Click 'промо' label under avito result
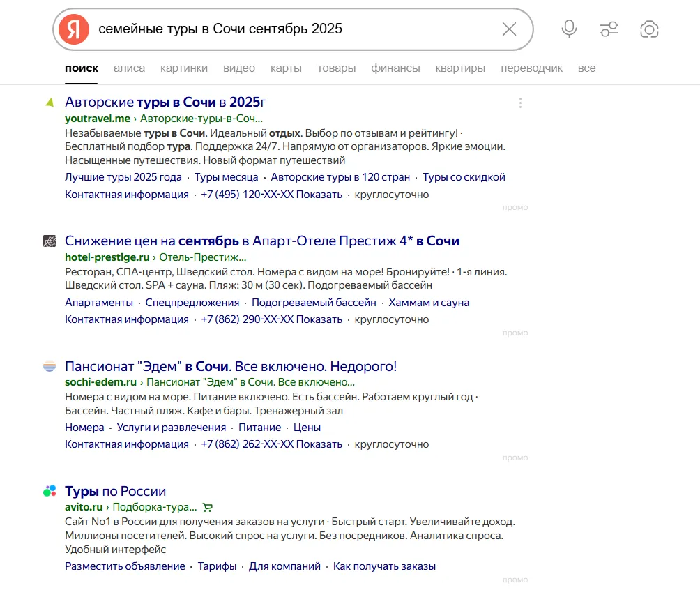The height and width of the screenshot is (597, 700). point(515,580)
